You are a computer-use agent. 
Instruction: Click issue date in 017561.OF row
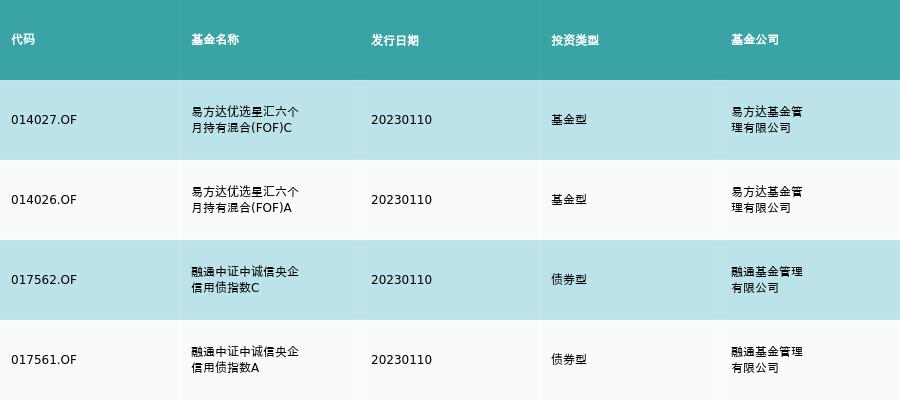(401, 360)
